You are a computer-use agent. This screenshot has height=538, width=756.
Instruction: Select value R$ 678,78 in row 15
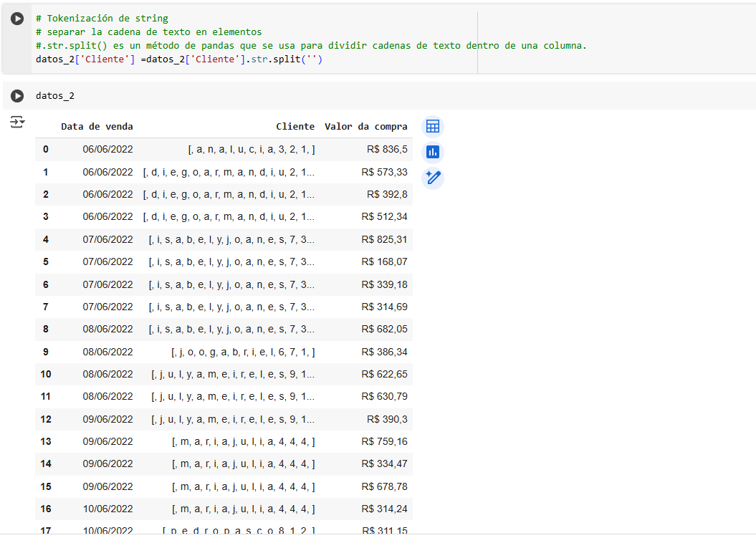click(x=384, y=486)
